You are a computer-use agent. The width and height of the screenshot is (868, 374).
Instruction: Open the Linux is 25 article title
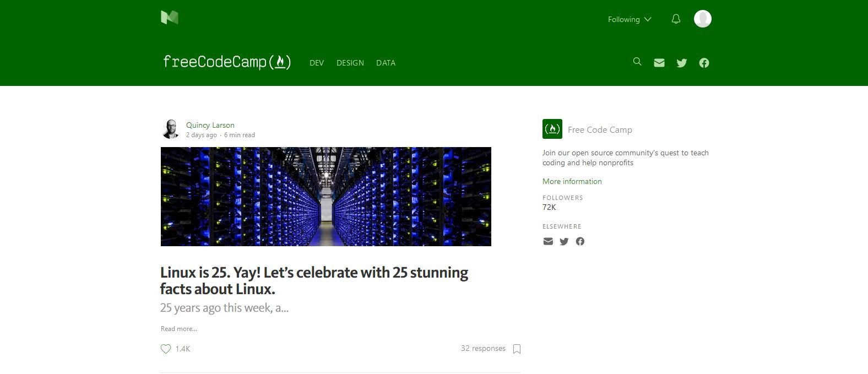314,280
